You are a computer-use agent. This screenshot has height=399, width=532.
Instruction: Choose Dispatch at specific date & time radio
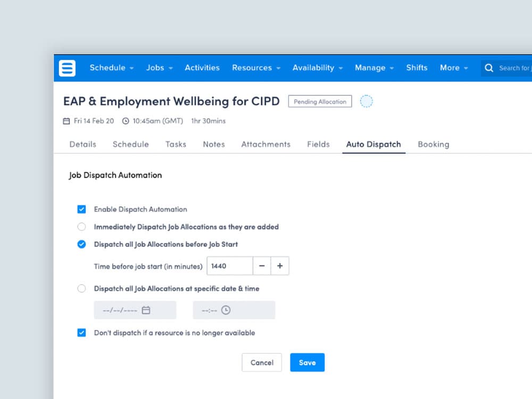coord(81,288)
